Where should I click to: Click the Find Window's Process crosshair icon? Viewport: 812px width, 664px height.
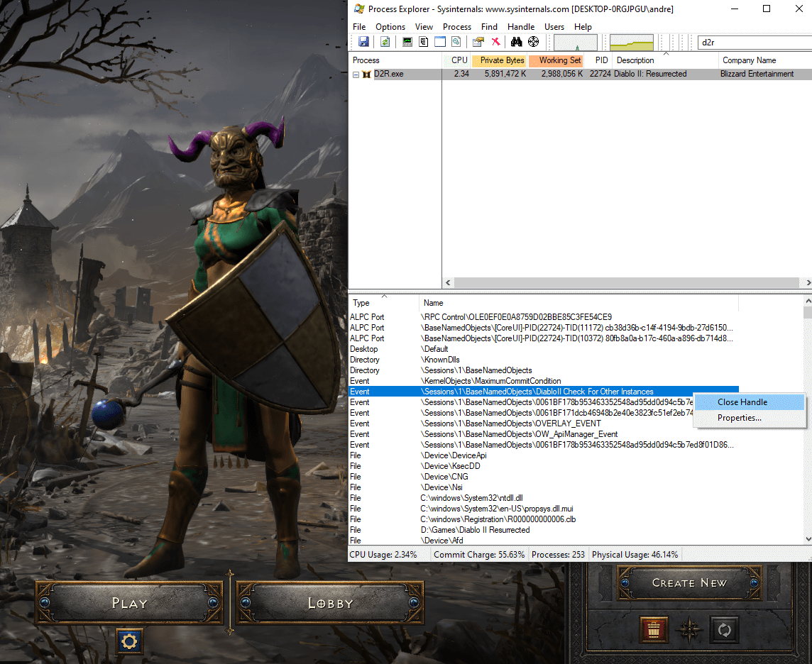pos(534,42)
